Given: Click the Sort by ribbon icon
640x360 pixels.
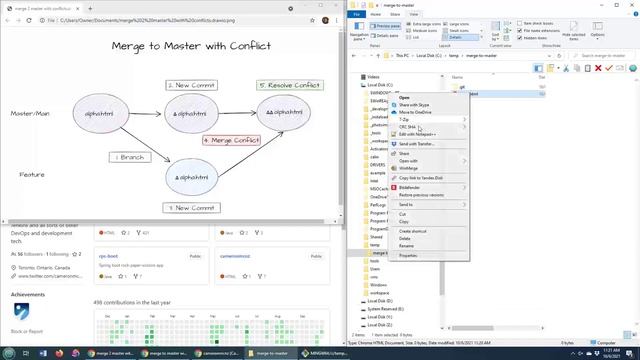Looking at the screenshot, I should point(495,31).
